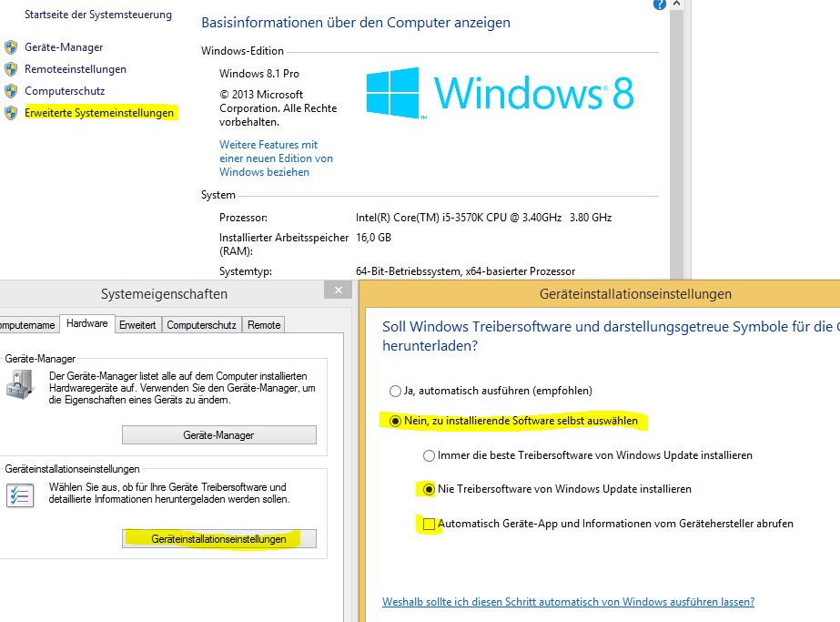Switch to the Erweitert tab
This screenshot has height=622, width=840.
coord(137,325)
